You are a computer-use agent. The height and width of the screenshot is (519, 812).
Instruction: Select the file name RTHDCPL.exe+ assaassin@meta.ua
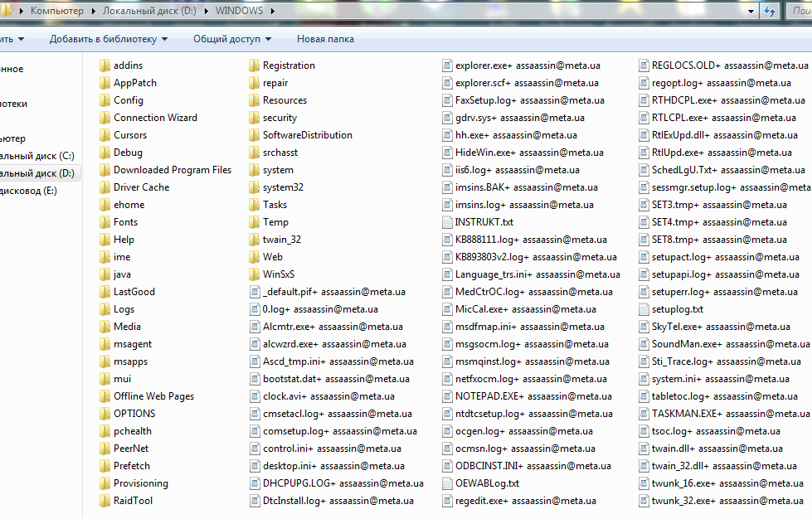728,100
